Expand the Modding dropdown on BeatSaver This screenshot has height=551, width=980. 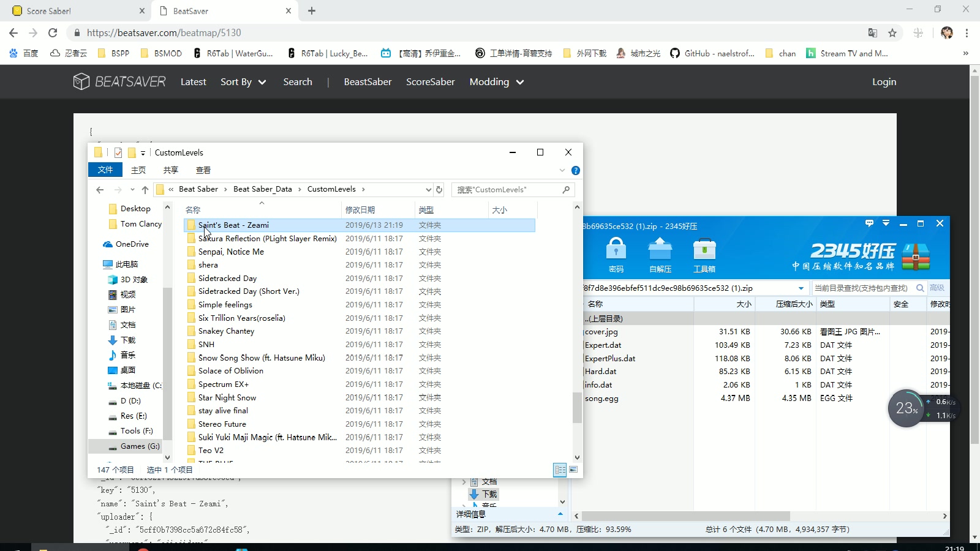(x=497, y=82)
